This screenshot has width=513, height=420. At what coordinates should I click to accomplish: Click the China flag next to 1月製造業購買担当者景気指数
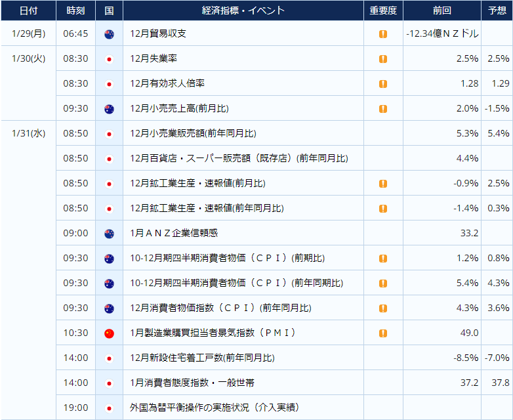(x=109, y=333)
